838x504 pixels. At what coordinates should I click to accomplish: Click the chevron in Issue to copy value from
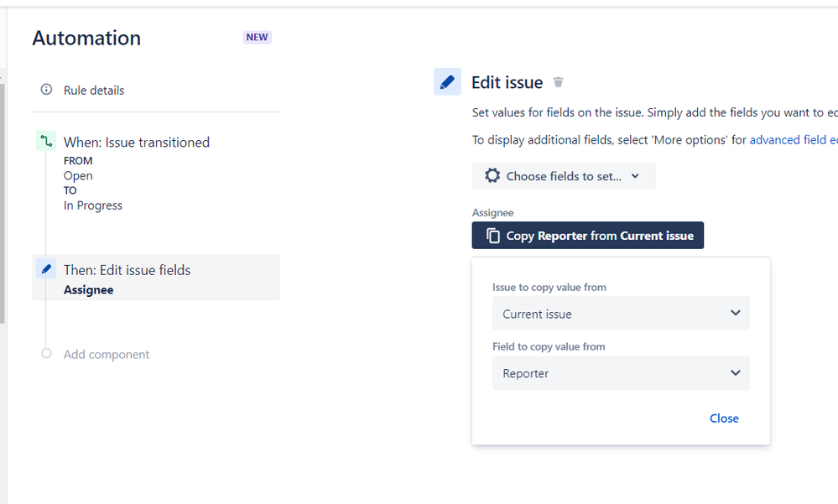pos(736,313)
